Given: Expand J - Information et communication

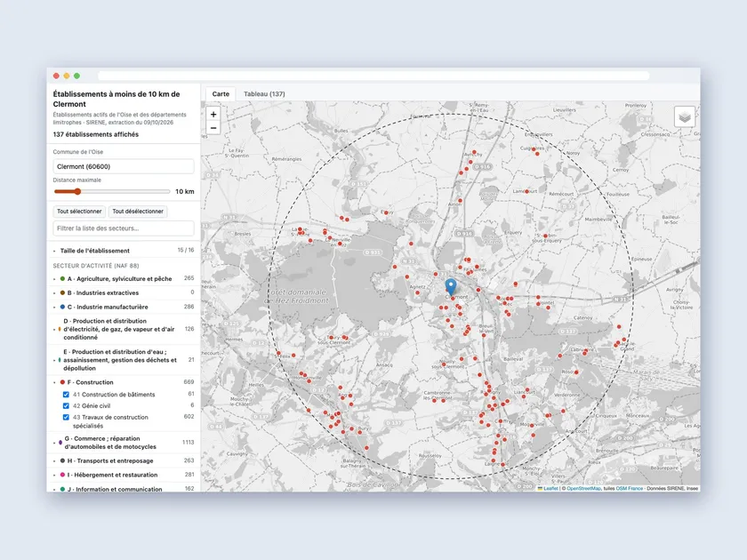Looking at the screenshot, I should coord(124,489).
